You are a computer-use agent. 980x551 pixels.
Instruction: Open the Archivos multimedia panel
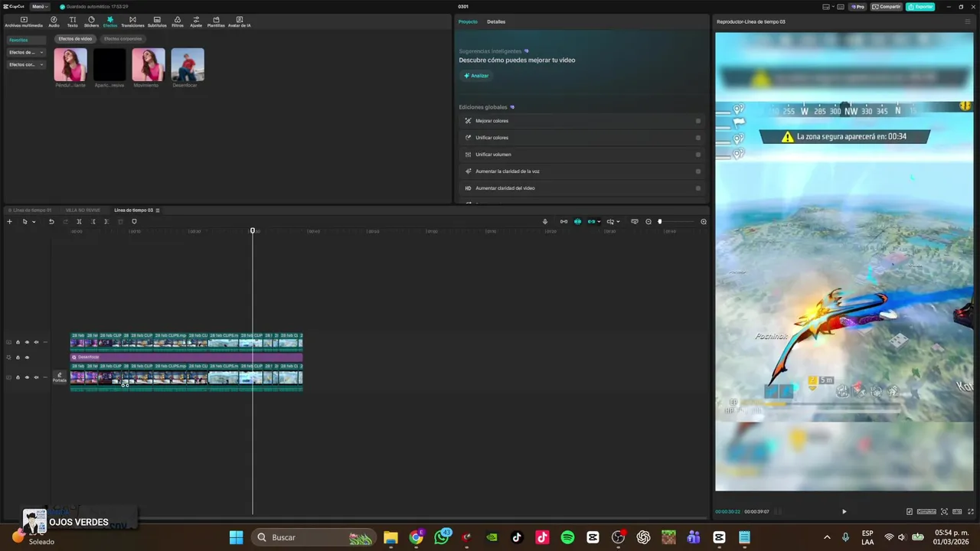coord(24,21)
